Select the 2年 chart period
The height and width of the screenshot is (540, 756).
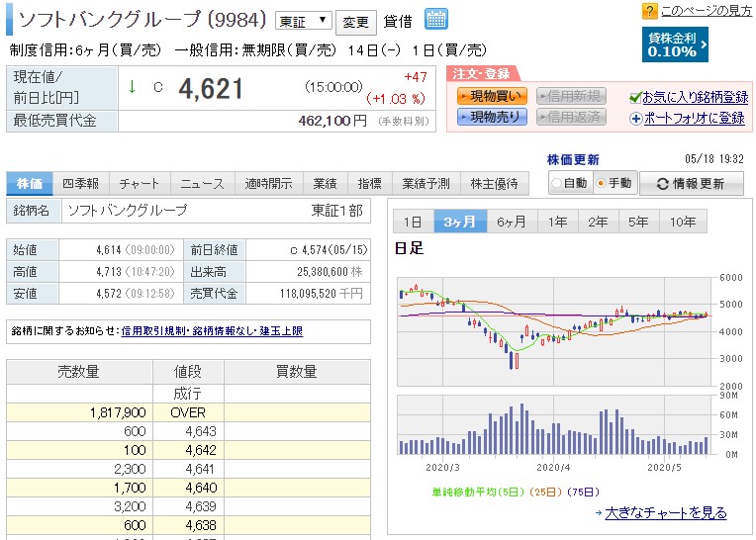[598, 222]
